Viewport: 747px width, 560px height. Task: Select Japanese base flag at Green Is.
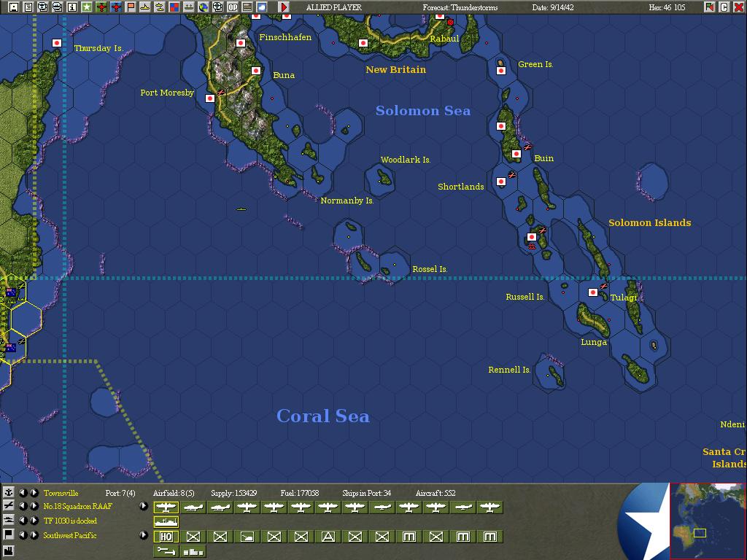(x=501, y=71)
